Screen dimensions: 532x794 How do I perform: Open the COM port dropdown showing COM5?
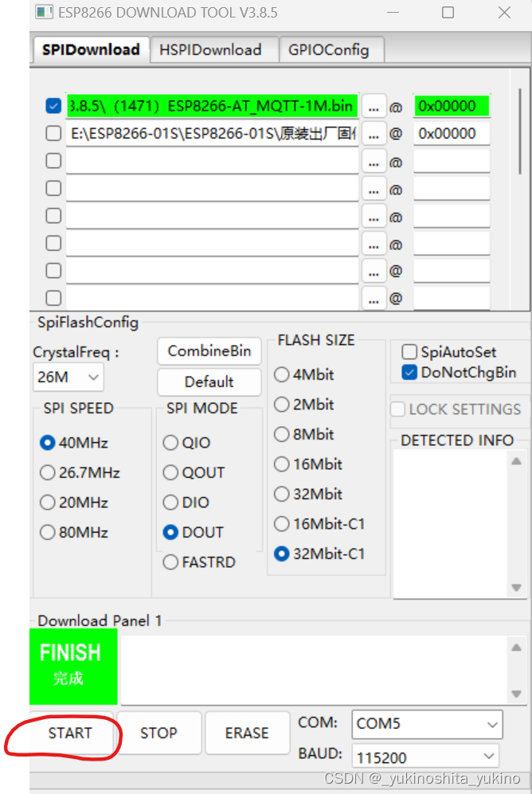tap(427, 724)
